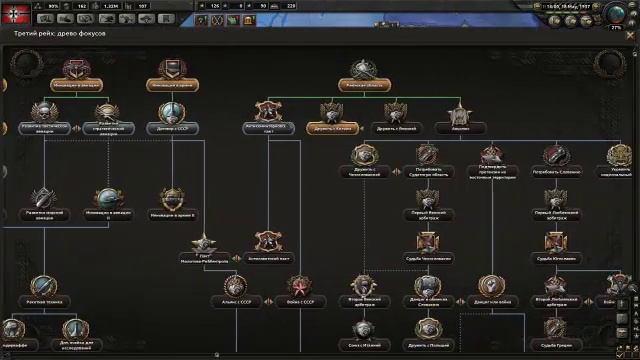Choose the strategic aviation development focus
640x360 pixels.
pyautogui.click(x=108, y=129)
